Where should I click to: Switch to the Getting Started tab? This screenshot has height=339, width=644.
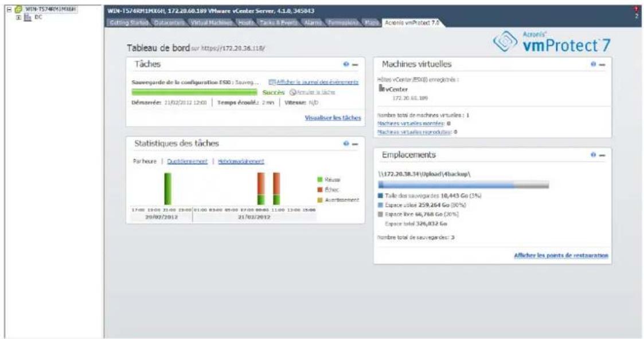pos(129,23)
